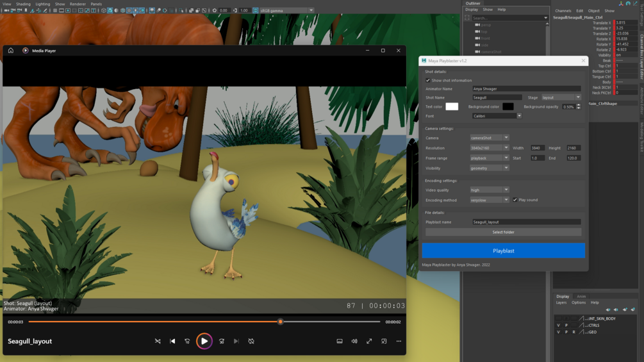Open the Visibility dropdown showing geometry
The image size is (644, 362).
[x=490, y=168]
